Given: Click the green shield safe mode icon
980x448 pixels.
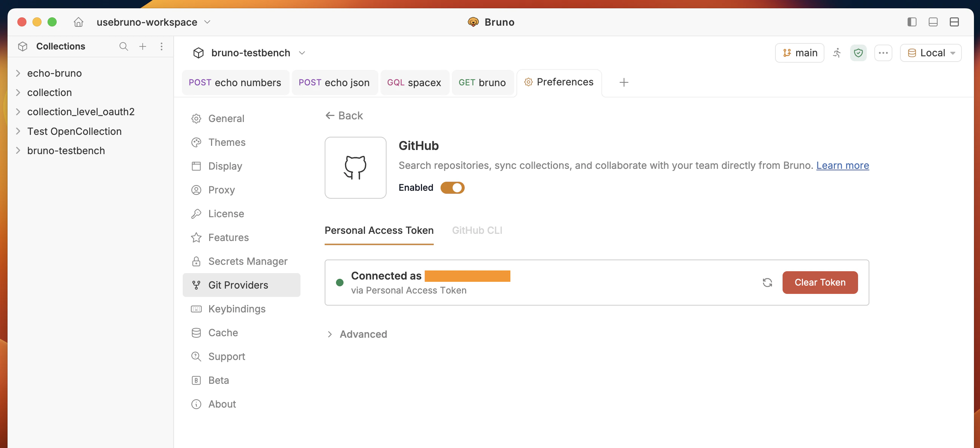Looking at the screenshot, I should point(858,53).
